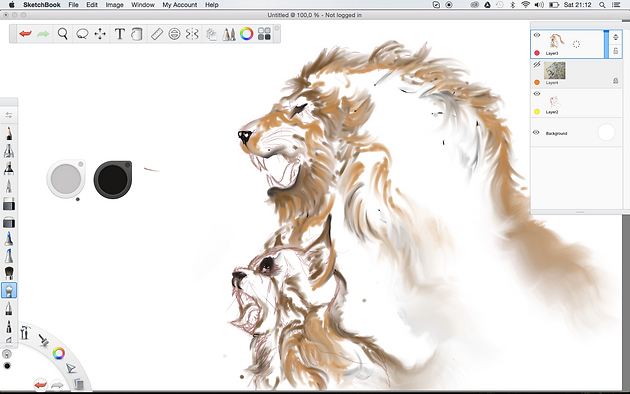
Task: Open the Help menu
Action: pos(211,5)
